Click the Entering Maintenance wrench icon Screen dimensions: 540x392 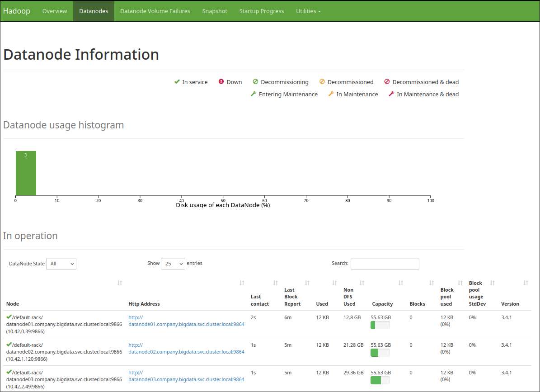(254, 94)
